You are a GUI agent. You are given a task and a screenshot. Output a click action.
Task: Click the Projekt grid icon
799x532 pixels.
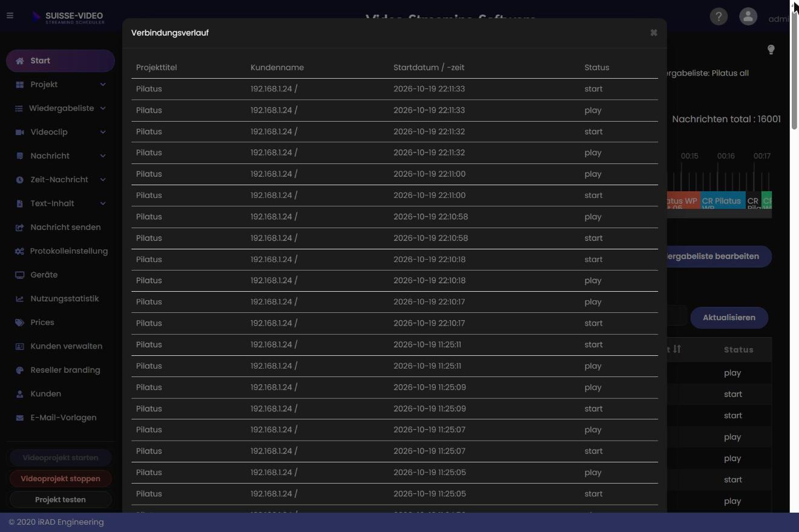[19, 85]
